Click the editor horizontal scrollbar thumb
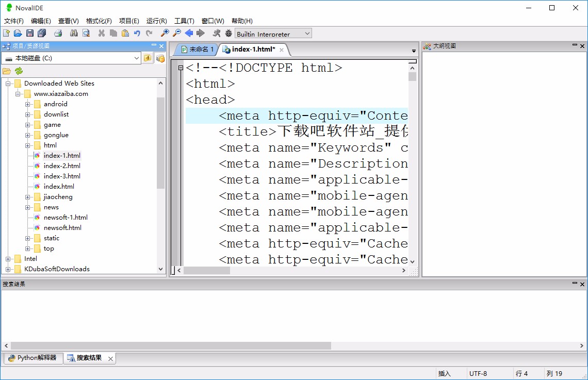588x380 pixels. tap(207, 271)
